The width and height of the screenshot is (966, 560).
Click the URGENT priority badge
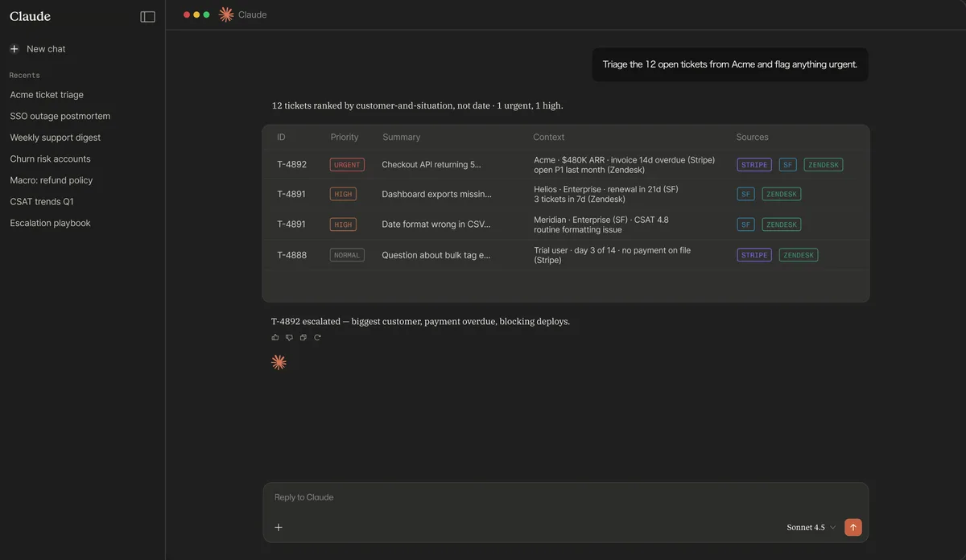click(x=347, y=164)
